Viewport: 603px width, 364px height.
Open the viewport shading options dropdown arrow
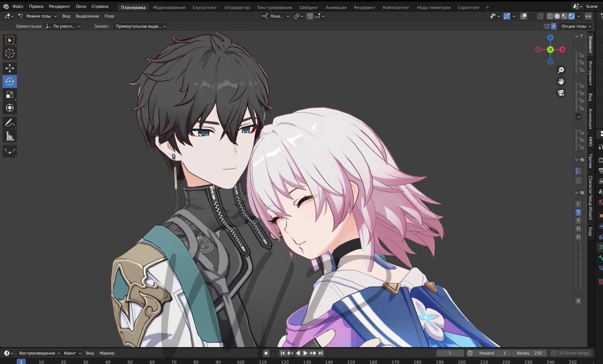[578, 16]
